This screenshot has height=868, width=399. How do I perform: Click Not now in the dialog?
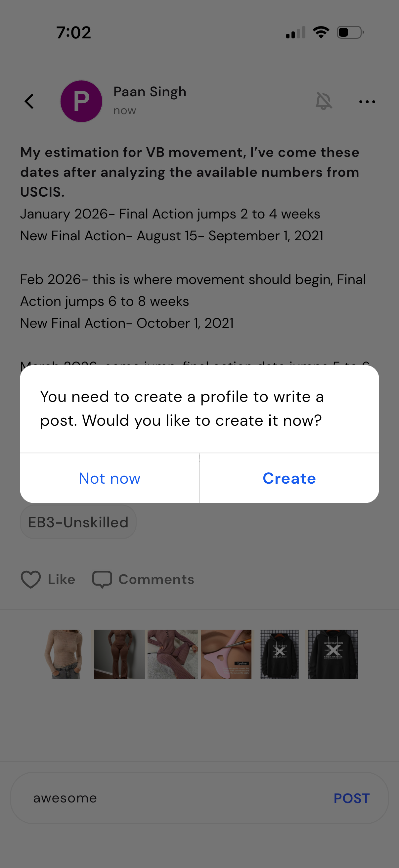coord(110,478)
